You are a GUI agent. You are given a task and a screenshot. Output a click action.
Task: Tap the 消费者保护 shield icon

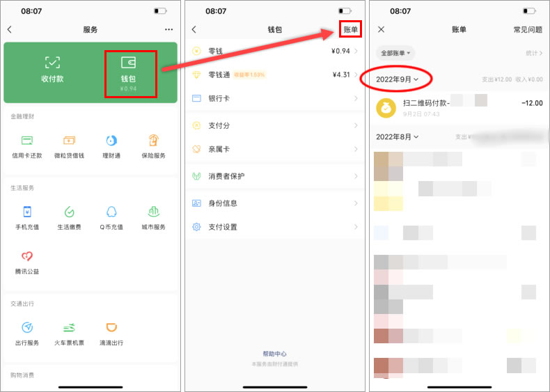coord(196,176)
